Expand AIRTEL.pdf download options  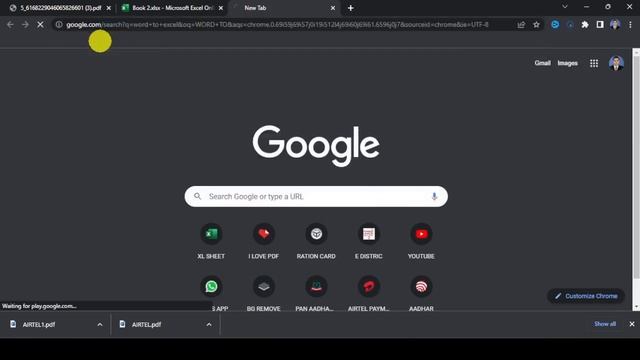pyautogui.click(x=209, y=324)
